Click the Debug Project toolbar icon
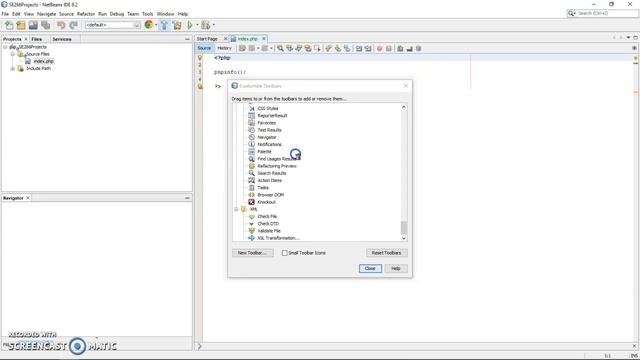The height and width of the screenshot is (360, 640). tap(206, 25)
